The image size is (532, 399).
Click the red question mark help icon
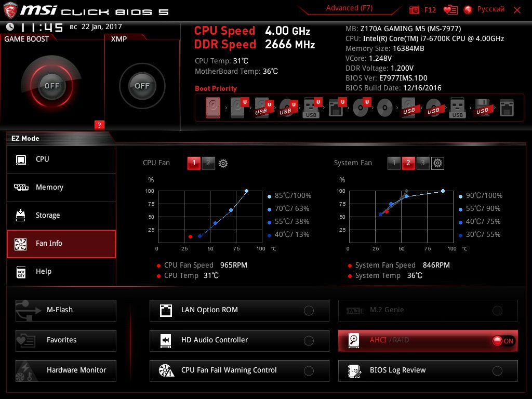(x=99, y=125)
